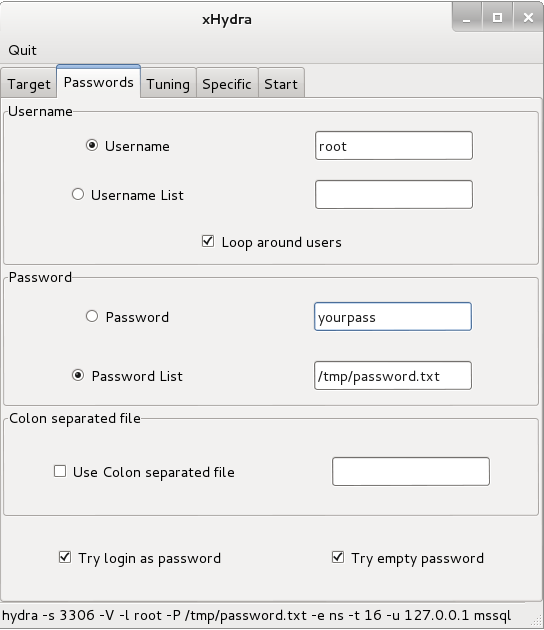Select the single Password radio button
Image resolution: width=544 pixels, height=630 pixels.
pos(92,316)
